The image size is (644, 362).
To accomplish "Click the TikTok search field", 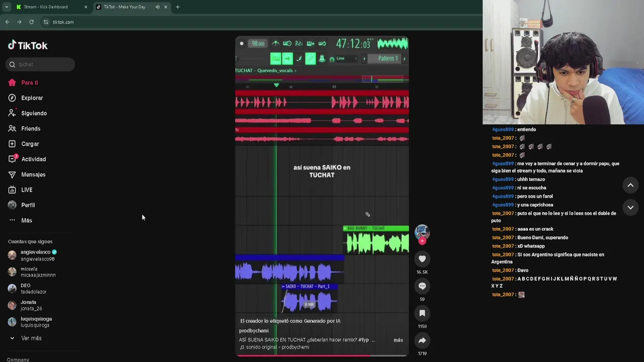I will click(40, 64).
